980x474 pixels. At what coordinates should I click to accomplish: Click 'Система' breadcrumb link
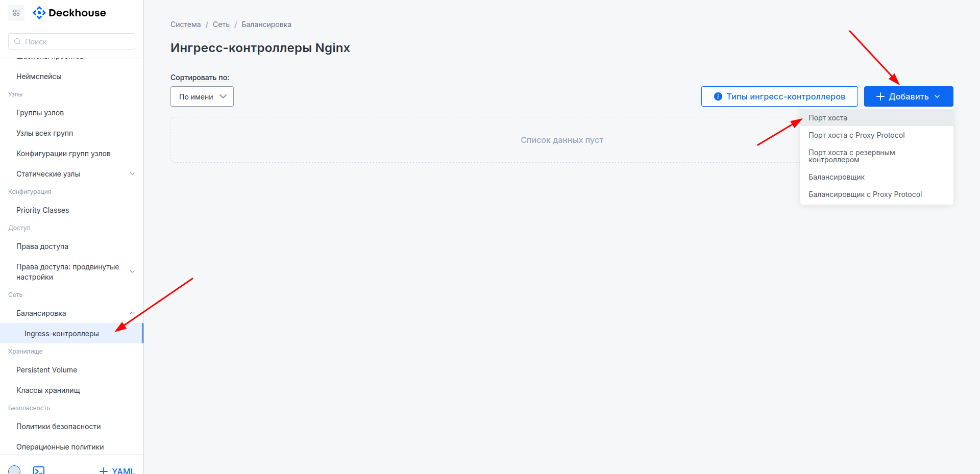coord(185,24)
